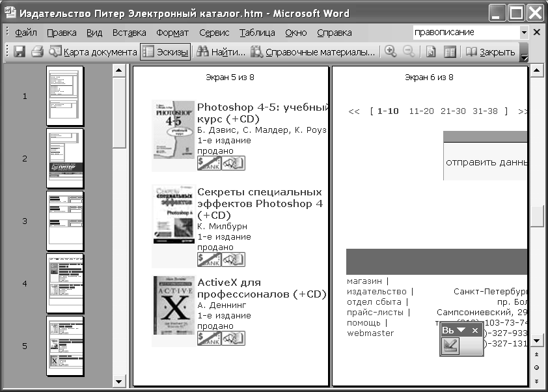Click the bank icon under К. Милбурн book
Viewport: 548px width, 392px height.
pyautogui.click(x=209, y=259)
